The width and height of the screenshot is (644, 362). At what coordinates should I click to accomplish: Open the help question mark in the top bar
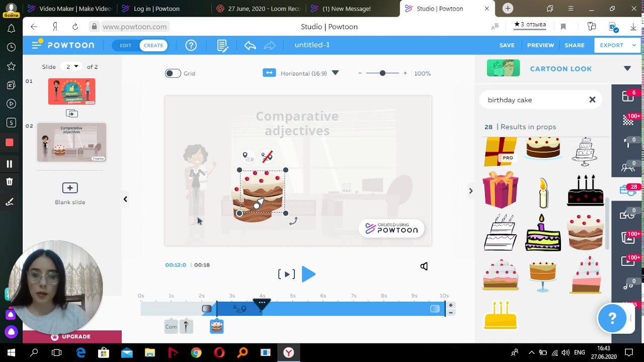[191, 45]
